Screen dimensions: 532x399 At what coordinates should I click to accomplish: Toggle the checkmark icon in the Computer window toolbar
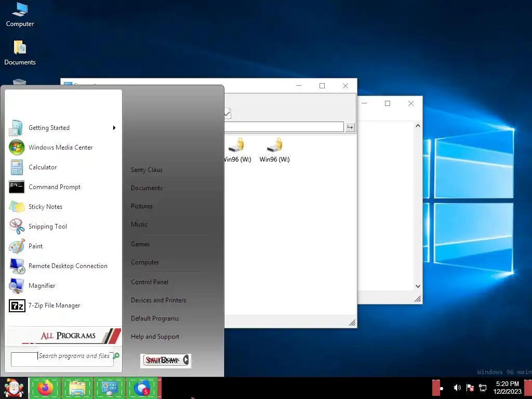[228, 113]
